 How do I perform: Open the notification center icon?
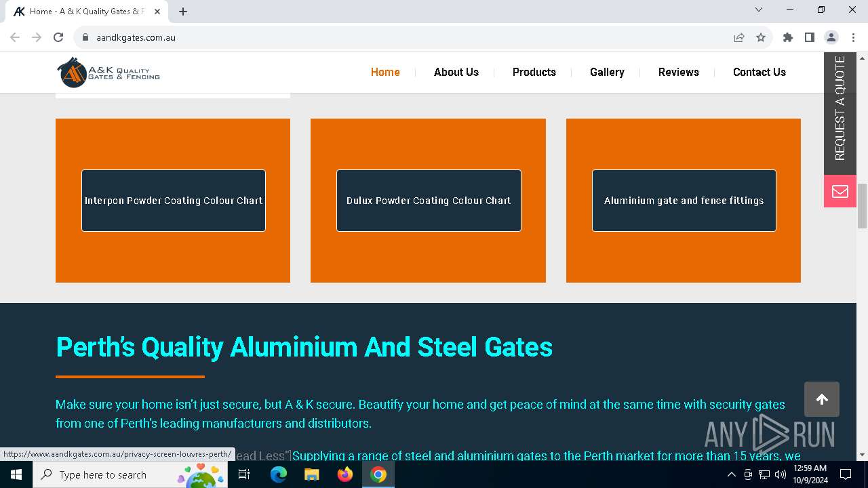(x=846, y=474)
